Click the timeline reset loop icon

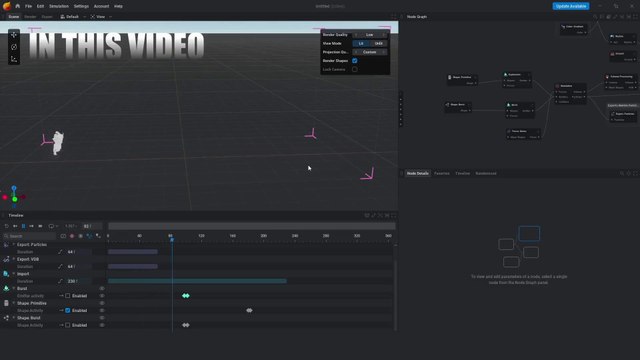pos(7,226)
